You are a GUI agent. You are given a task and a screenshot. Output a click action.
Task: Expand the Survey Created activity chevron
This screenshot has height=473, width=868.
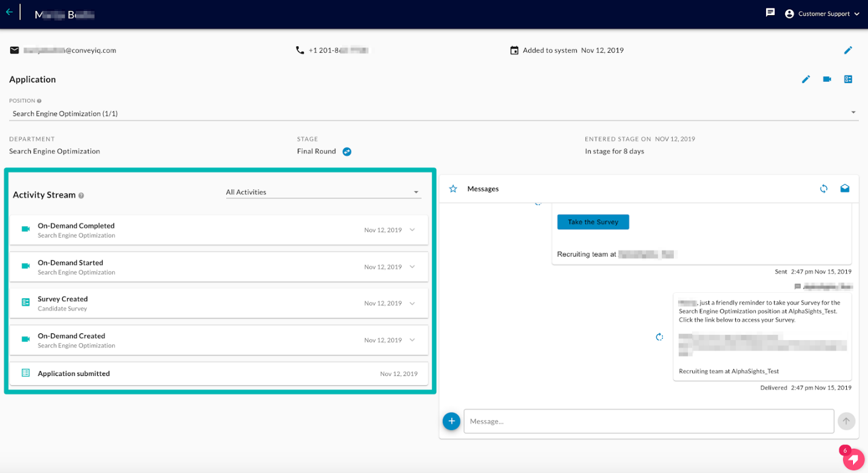click(412, 303)
